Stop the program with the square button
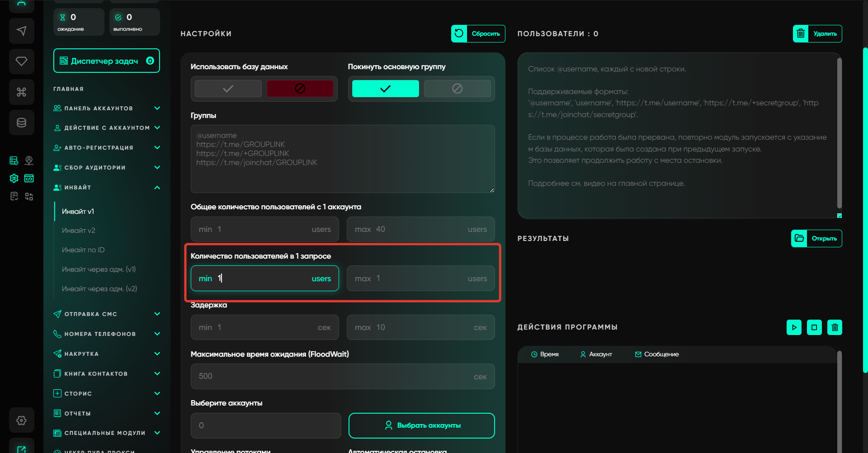 [x=814, y=327]
